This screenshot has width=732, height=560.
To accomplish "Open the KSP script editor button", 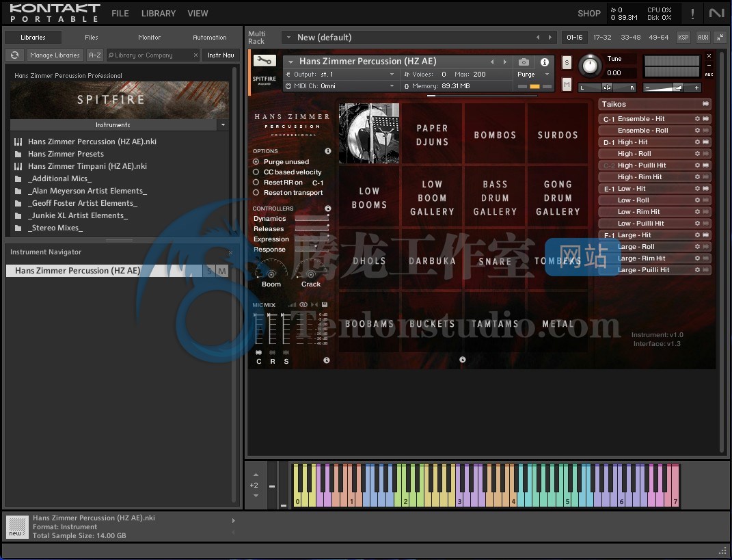I will pyautogui.click(x=683, y=38).
